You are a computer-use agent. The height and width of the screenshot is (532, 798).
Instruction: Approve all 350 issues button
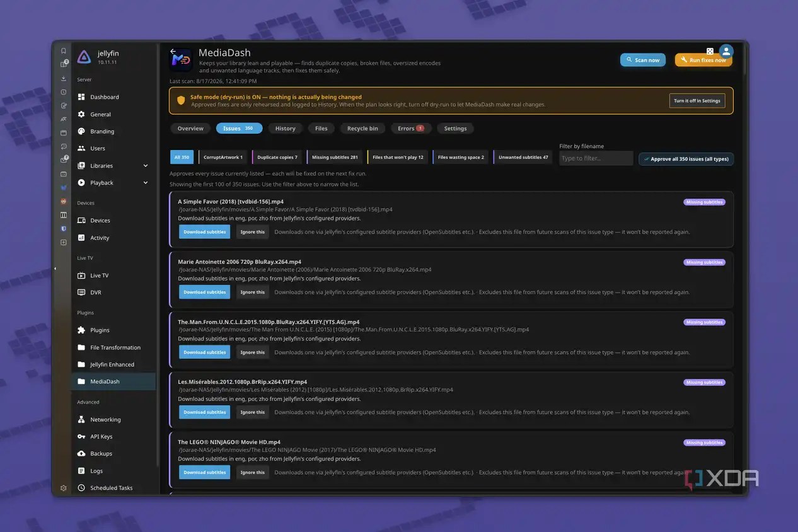(x=686, y=159)
